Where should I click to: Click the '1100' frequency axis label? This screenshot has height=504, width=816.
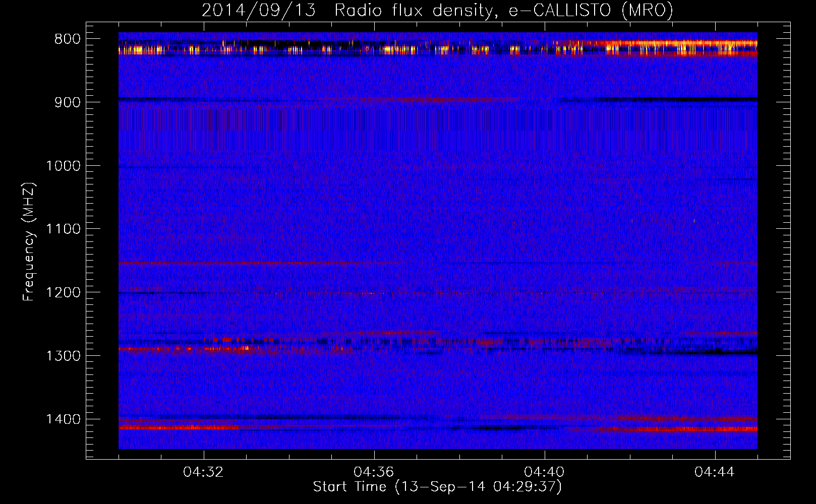[63, 229]
